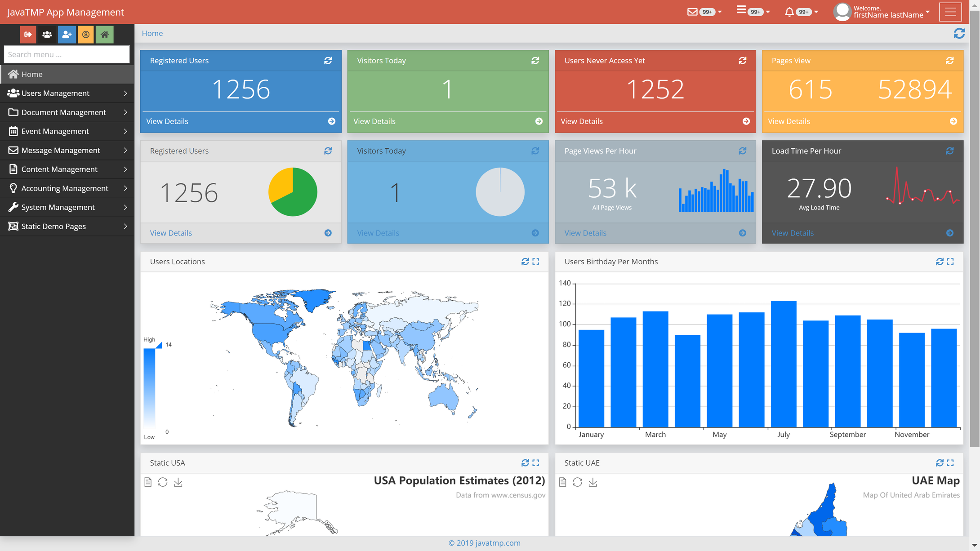This screenshot has width=980, height=551.
Task: Refresh Users Birthday Per Months panel
Action: pos(940,262)
